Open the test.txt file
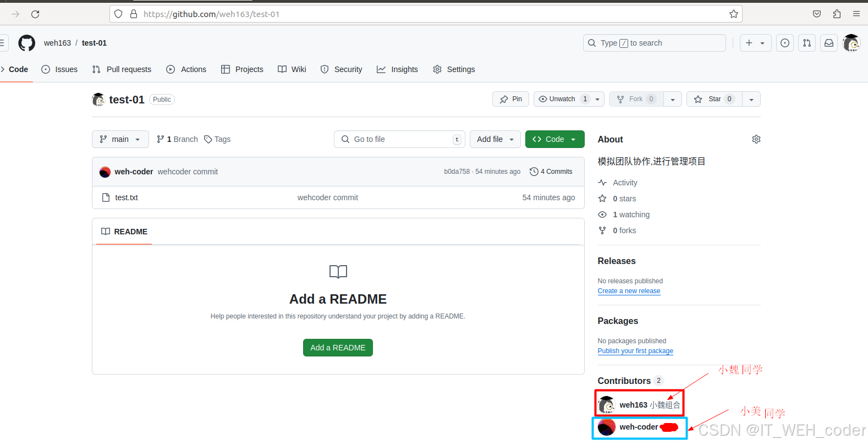The height and width of the screenshot is (445, 868). [x=127, y=197]
